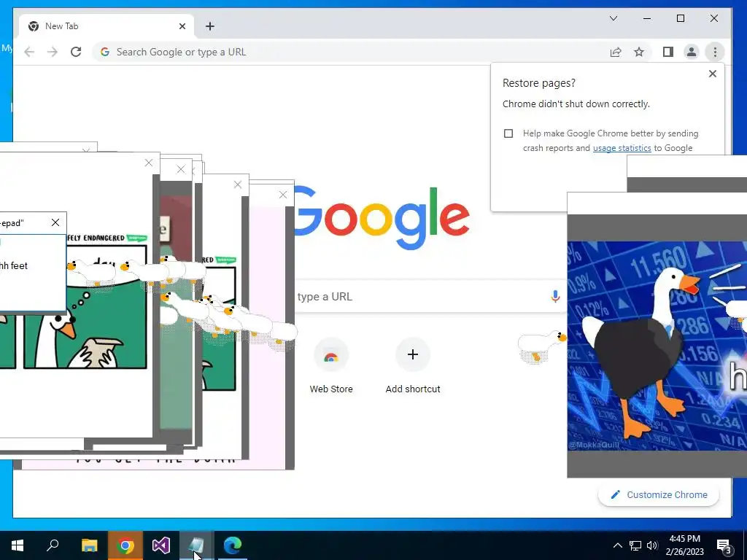Open File Explorer from the taskbar
Viewport: 747px width, 560px height.
(89, 545)
